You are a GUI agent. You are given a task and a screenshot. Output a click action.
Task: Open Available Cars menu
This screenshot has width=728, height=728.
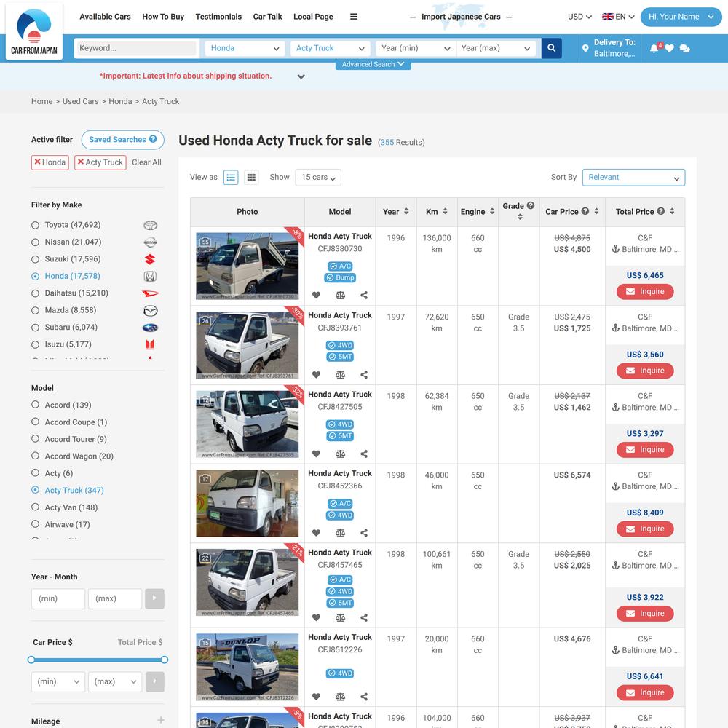click(x=105, y=17)
